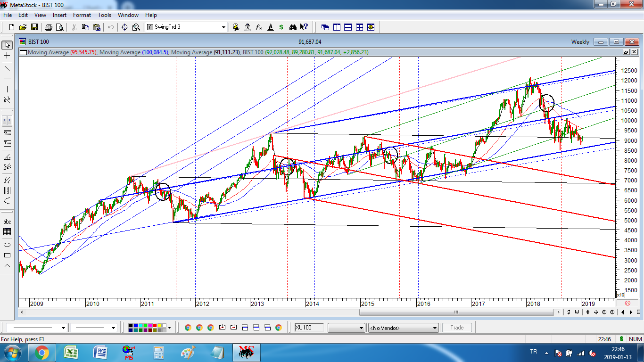Open Print Preview
Screen dimensions: 644x362
[x=59, y=27]
